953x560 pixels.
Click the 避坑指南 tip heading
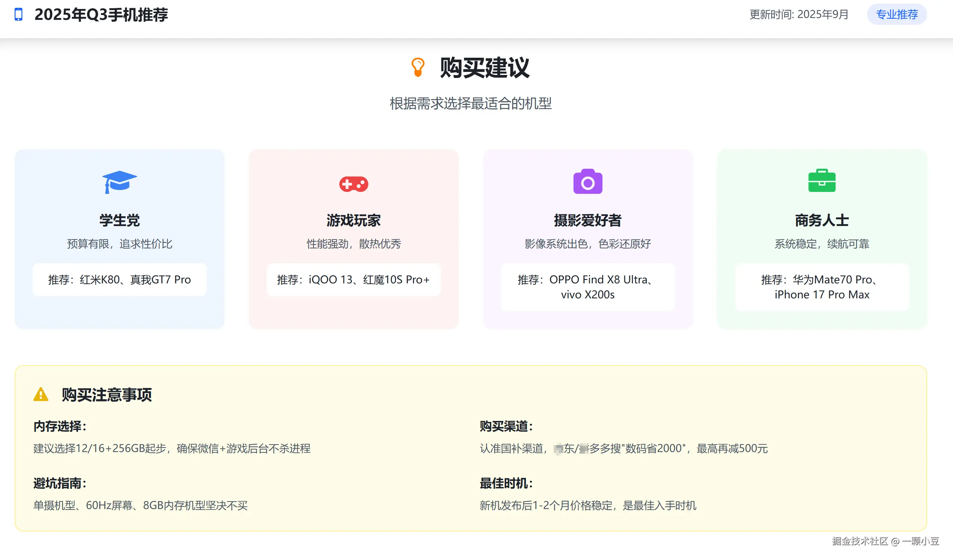point(60,483)
